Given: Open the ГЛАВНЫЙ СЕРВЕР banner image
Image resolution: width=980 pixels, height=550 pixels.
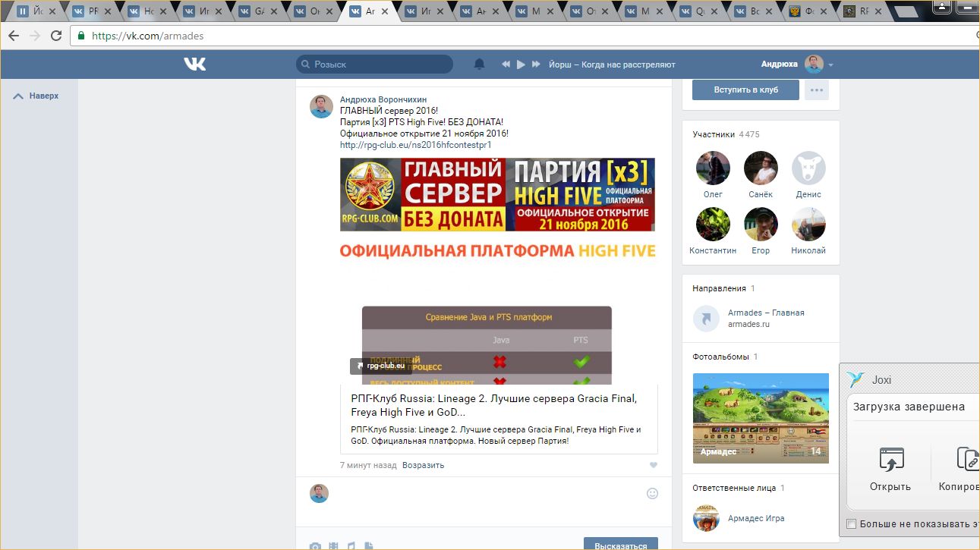Looking at the screenshot, I should click(497, 194).
